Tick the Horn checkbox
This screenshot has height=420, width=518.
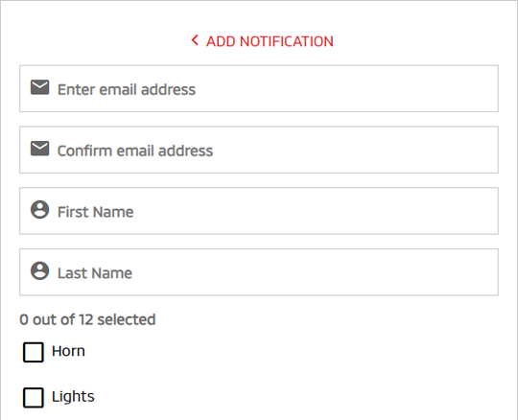point(34,352)
